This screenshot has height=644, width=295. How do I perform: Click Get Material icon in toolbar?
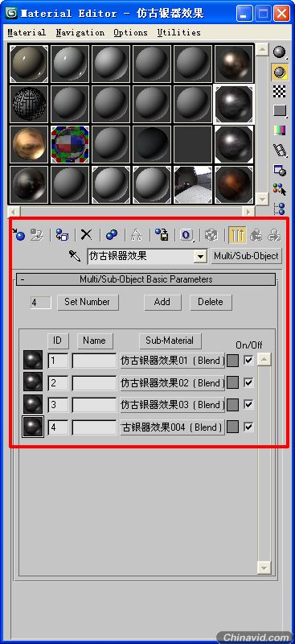18,234
